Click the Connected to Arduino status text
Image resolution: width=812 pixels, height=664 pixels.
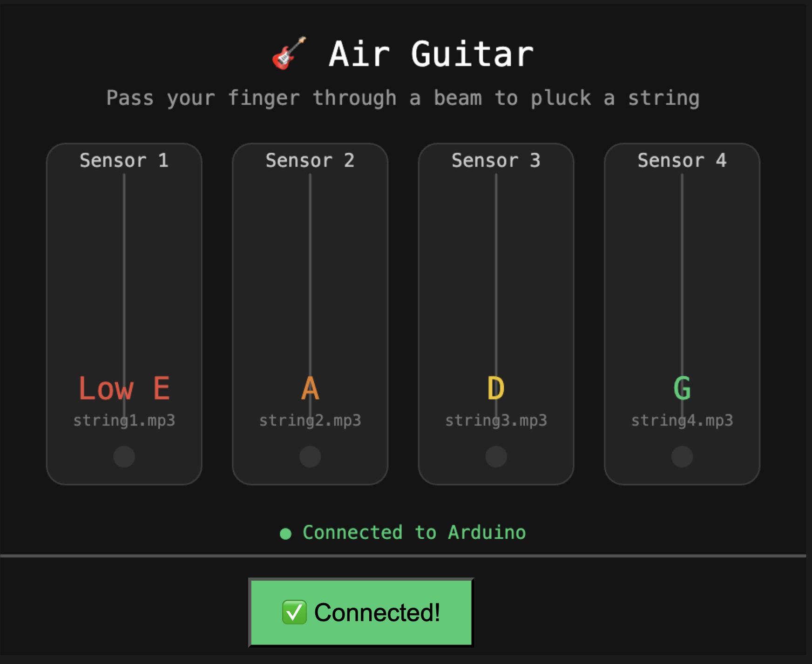[x=414, y=532]
